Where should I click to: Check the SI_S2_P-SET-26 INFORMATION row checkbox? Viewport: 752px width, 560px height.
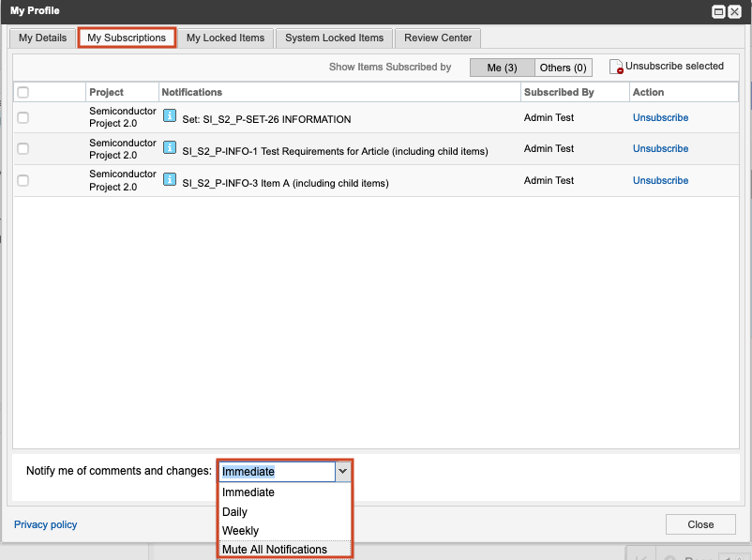23,117
